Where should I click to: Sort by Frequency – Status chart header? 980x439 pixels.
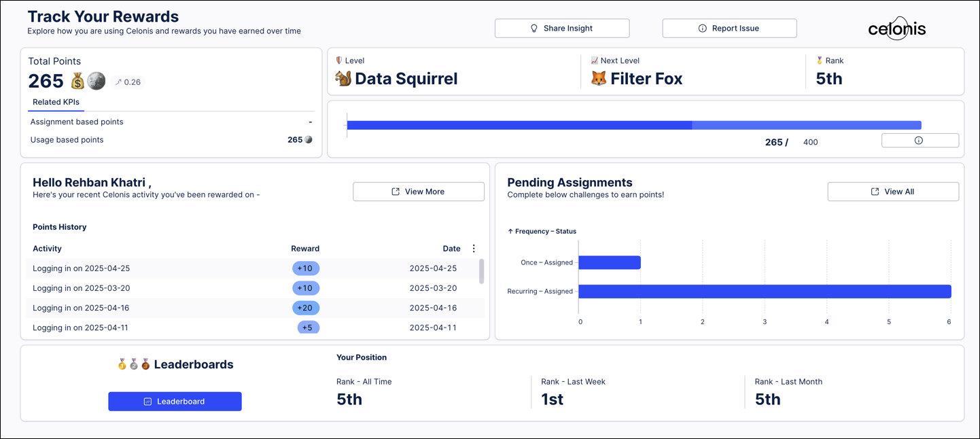point(542,231)
